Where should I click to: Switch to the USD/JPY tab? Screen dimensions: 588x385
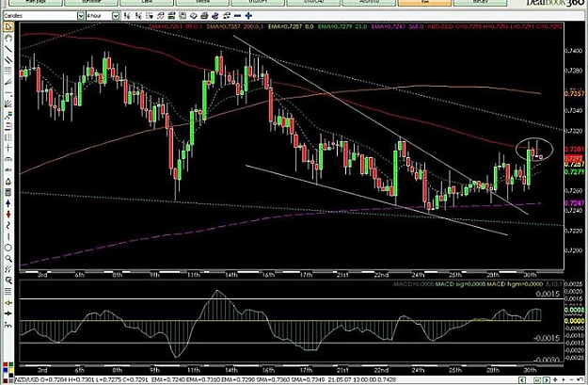click(258, 3)
